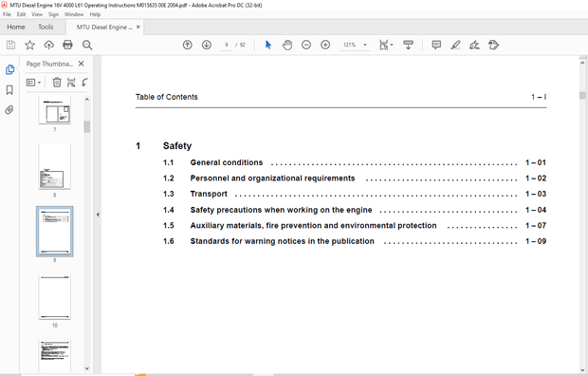Screen dimensions: 588x376
Task: Select the page 7 thumbnail
Action: tap(55, 109)
